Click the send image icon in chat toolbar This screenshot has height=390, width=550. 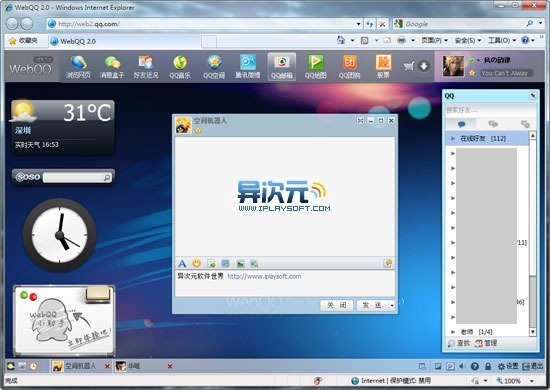[x=240, y=263]
